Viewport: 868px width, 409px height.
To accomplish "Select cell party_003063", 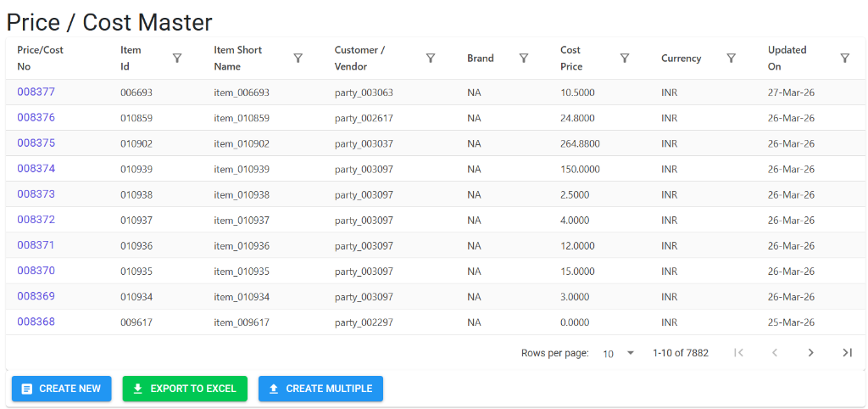I will coord(364,92).
